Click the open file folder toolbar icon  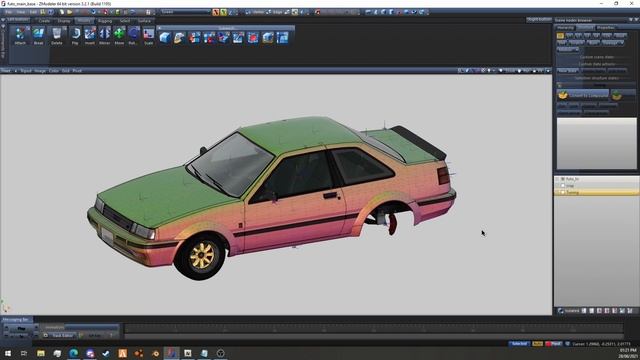point(69,12)
